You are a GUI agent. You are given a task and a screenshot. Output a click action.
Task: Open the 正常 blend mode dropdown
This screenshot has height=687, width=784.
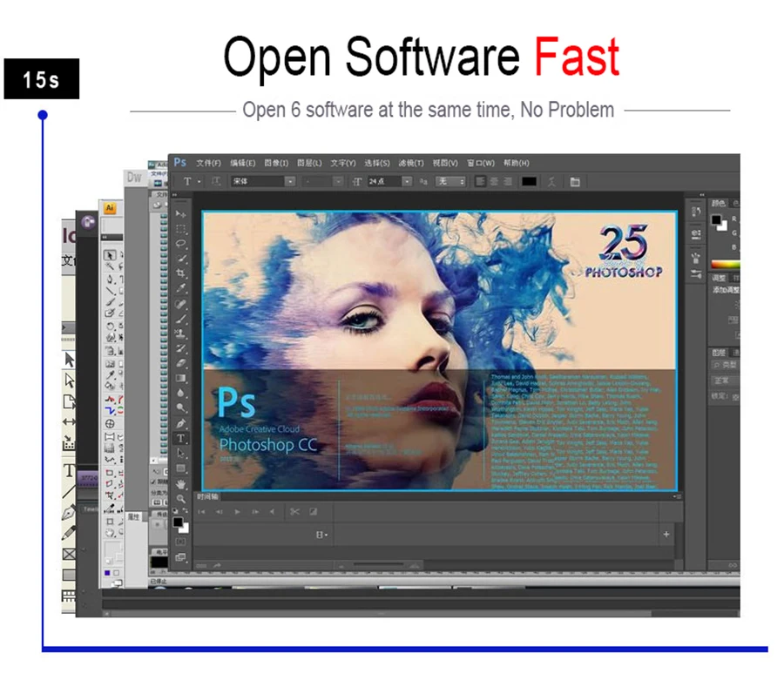click(x=725, y=381)
